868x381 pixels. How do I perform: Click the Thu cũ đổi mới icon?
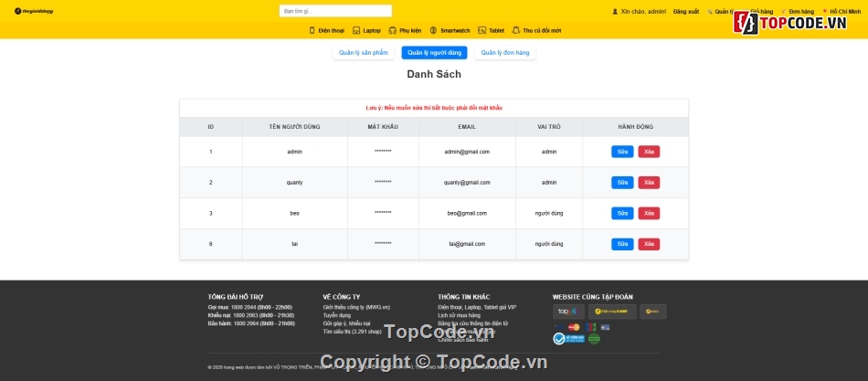click(x=516, y=30)
